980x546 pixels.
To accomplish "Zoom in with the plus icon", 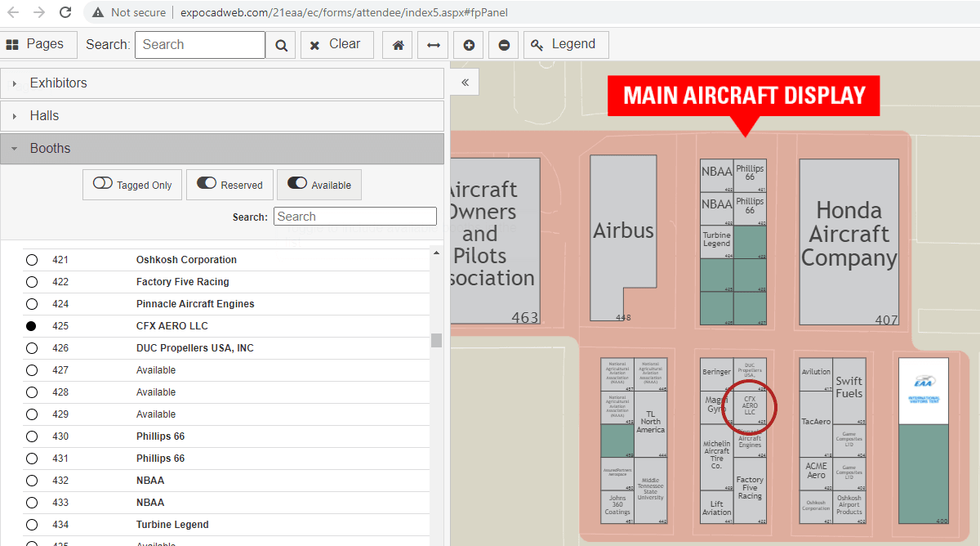I will pos(469,45).
